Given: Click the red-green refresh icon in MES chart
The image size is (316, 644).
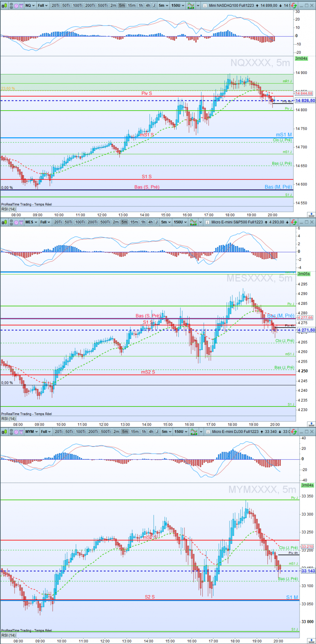Looking at the screenshot, I should pyautogui.click(x=294, y=222).
